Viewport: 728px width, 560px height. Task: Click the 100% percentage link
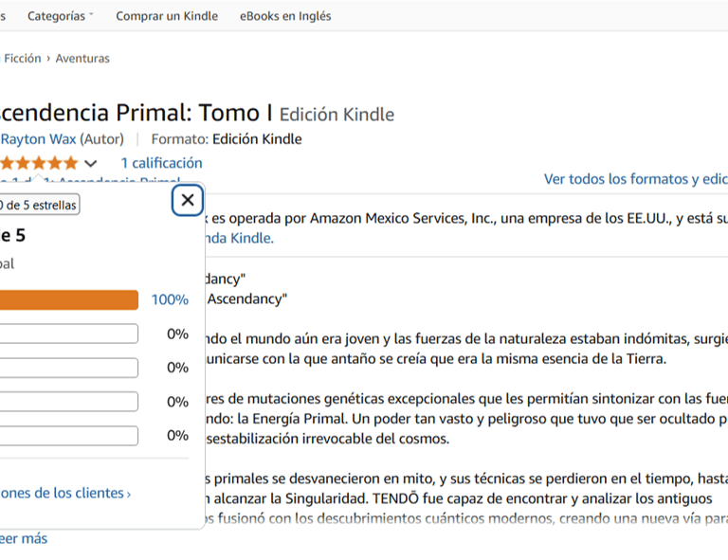170,299
